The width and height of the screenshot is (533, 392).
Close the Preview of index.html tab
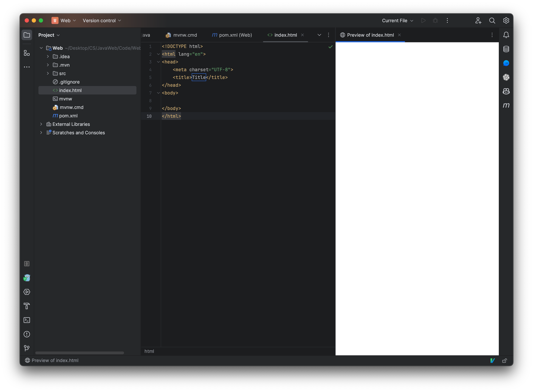pyautogui.click(x=399, y=35)
